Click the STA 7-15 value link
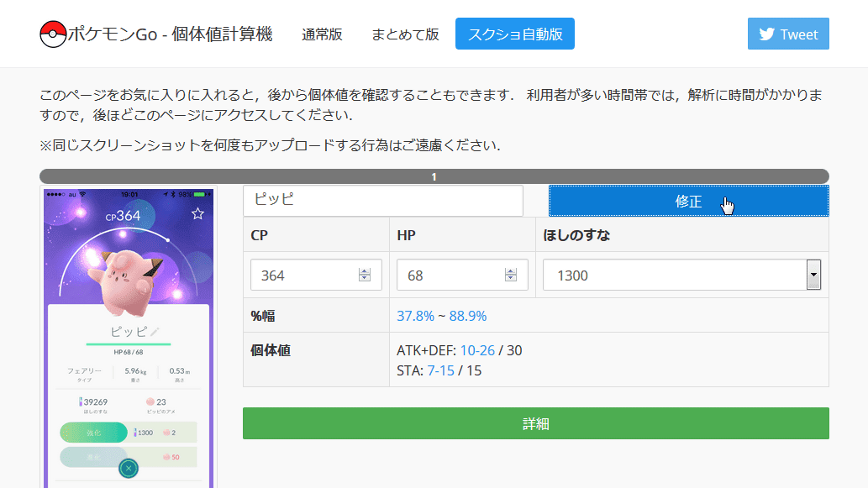The height and width of the screenshot is (488, 868). (x=440, y=370)
